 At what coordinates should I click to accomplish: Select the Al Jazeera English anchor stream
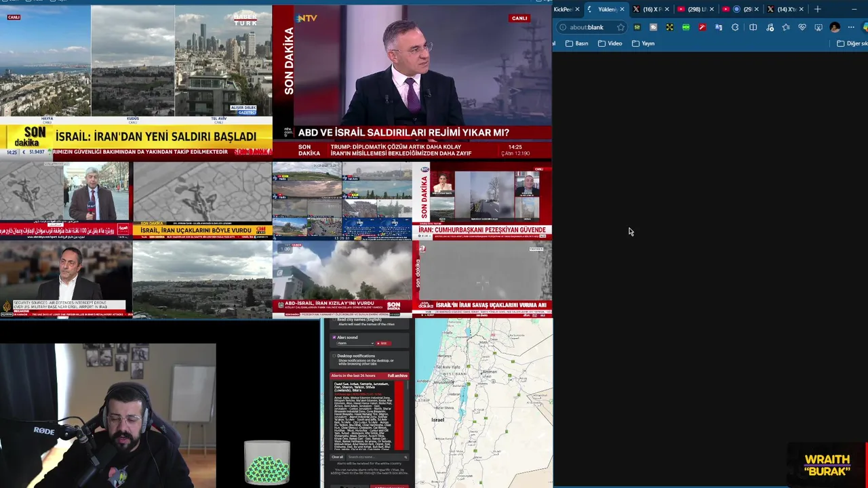point(66,280)
